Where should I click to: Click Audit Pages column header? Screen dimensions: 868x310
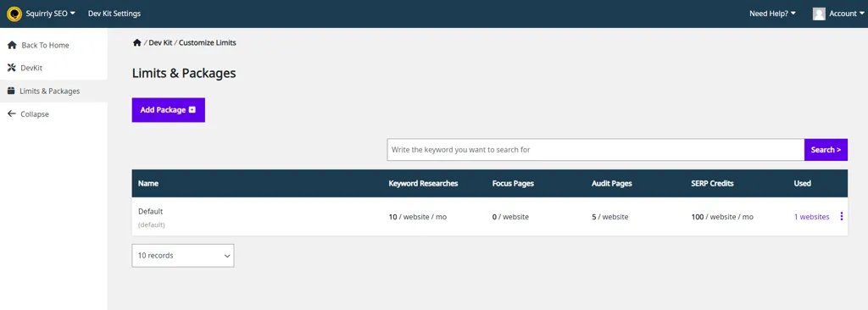(x=612, y=183)
